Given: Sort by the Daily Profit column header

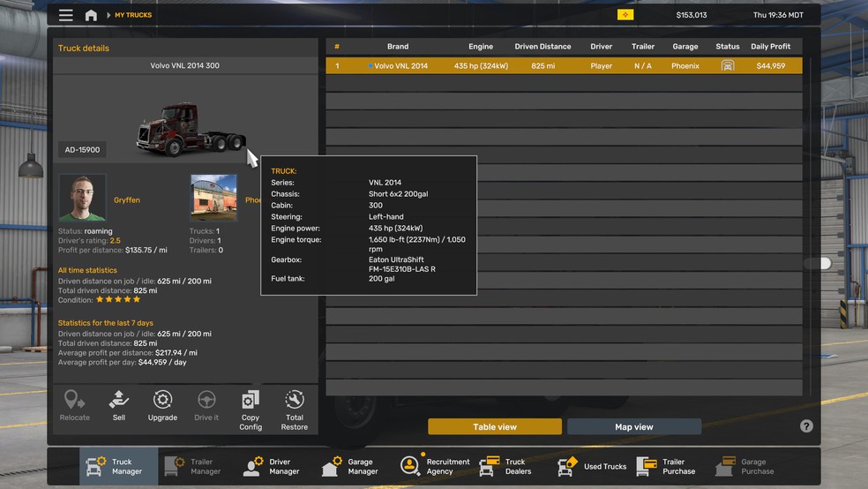Looking at the screenshot, I should pyautogui.click(x=771, y=47).
